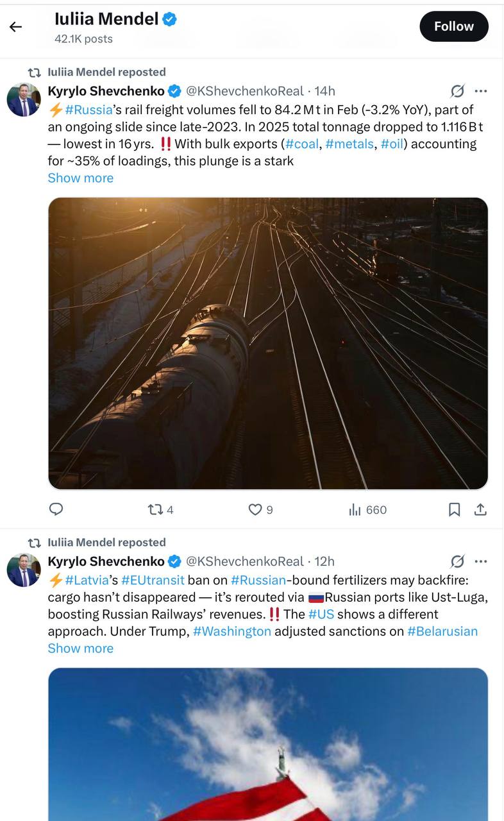The image size is (504, 821).
Task: Open the #coal hashtag link
Action: click(301, 144)
